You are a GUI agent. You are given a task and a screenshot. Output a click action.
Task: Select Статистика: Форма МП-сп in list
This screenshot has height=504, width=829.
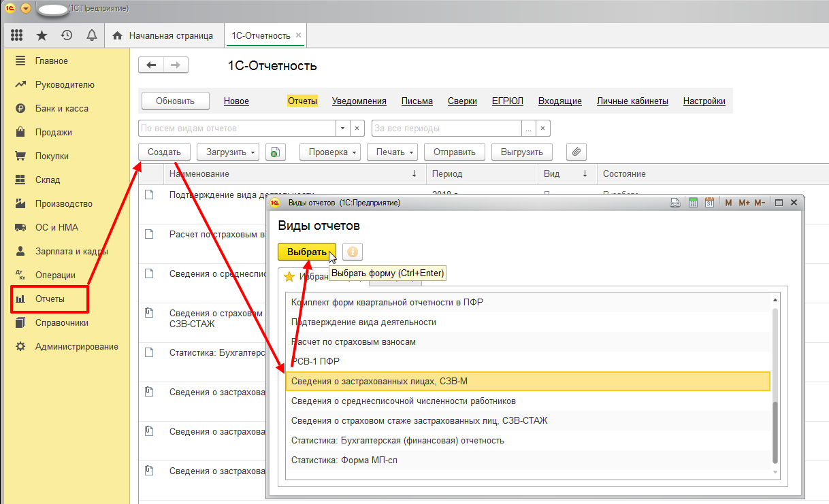344,460
